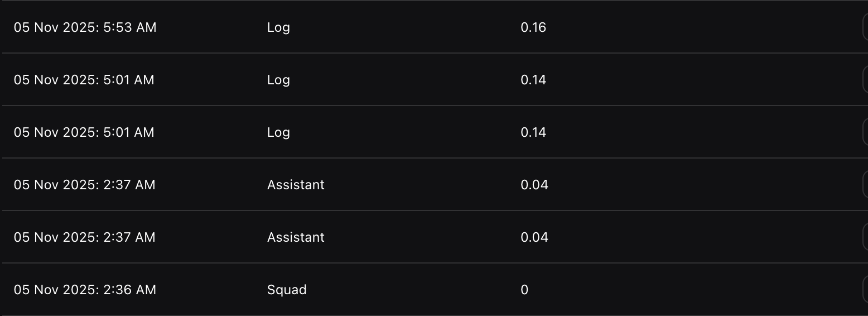Click the lower 5:01 AM timestamp

coord(84,132)
